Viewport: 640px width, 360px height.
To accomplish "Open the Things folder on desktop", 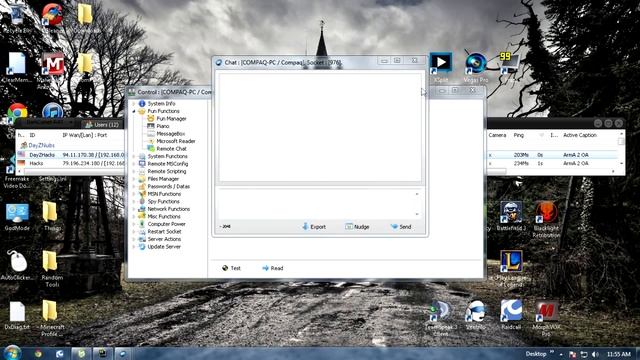I will (52, 216).
